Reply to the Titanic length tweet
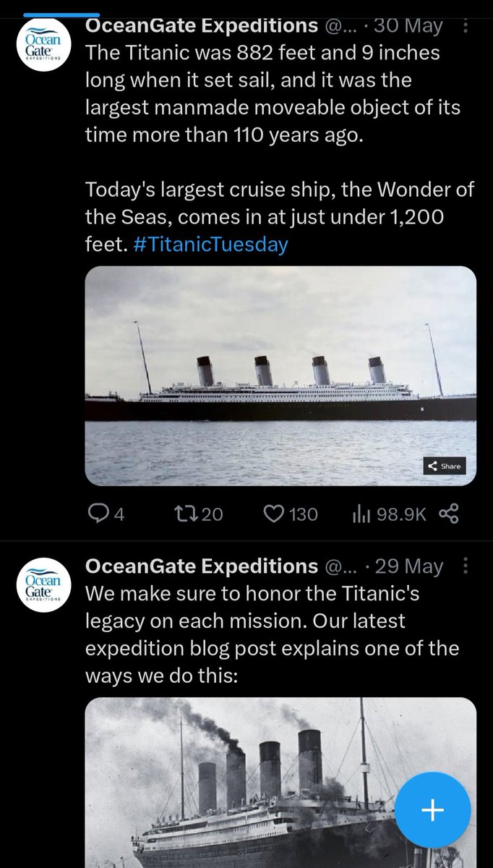The image size is (493, 868). [98, 514]
